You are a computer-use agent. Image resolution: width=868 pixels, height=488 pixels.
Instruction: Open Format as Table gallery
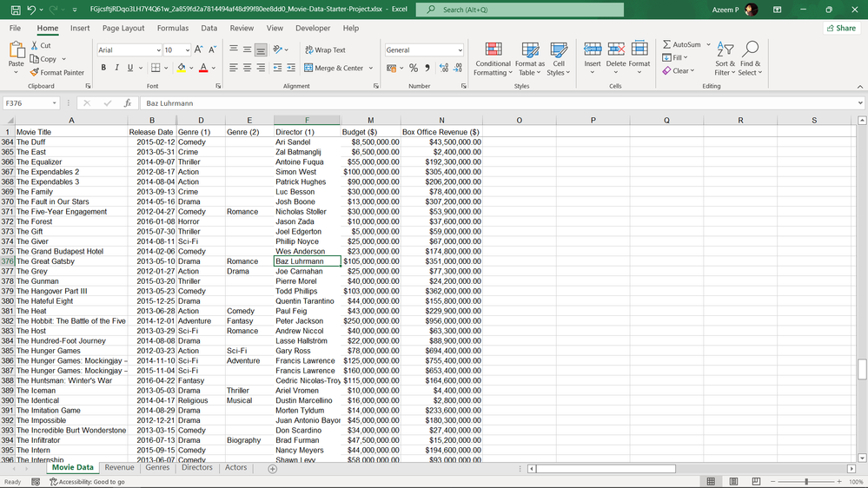[530, 59]
